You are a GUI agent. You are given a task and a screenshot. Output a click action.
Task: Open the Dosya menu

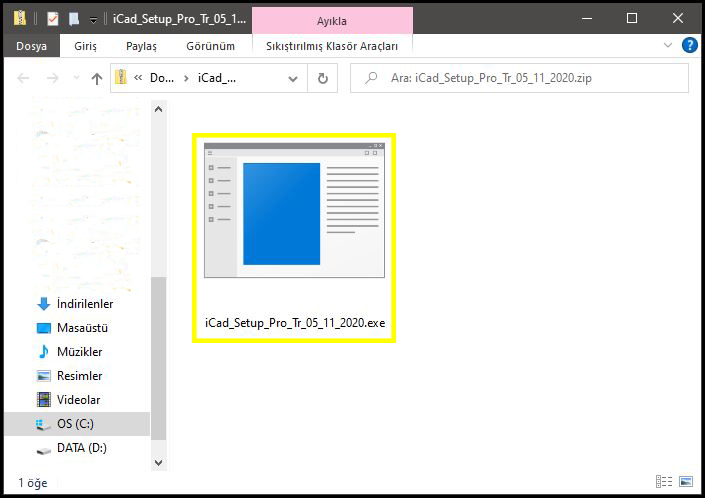point(31,46)
